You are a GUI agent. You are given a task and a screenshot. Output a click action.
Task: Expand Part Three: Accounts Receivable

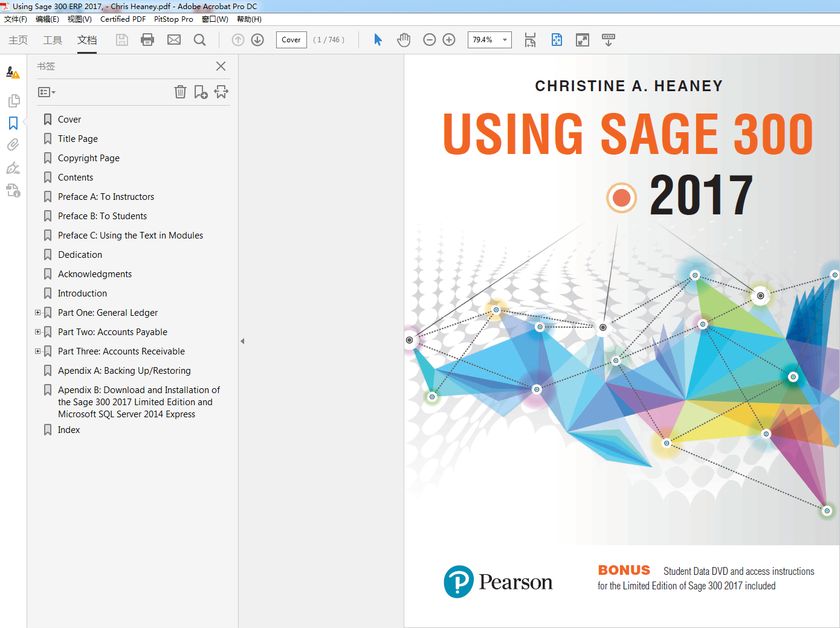pyautogui.click(x=38, y=351)
